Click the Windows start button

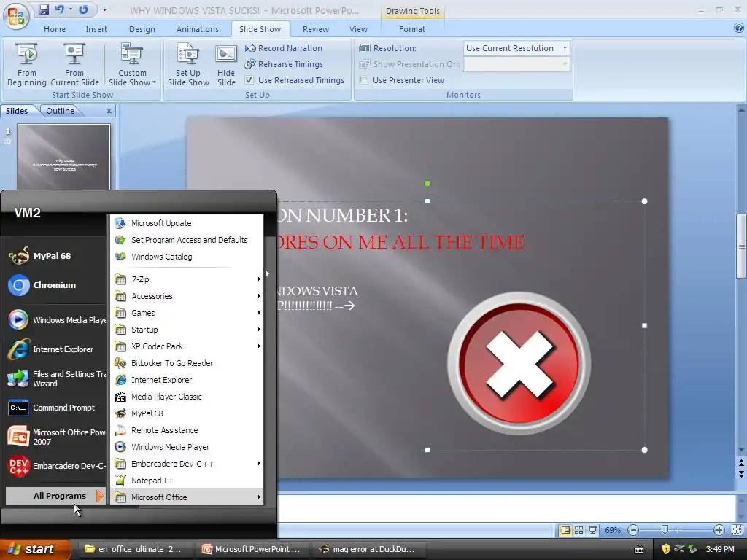click(34, 549)
